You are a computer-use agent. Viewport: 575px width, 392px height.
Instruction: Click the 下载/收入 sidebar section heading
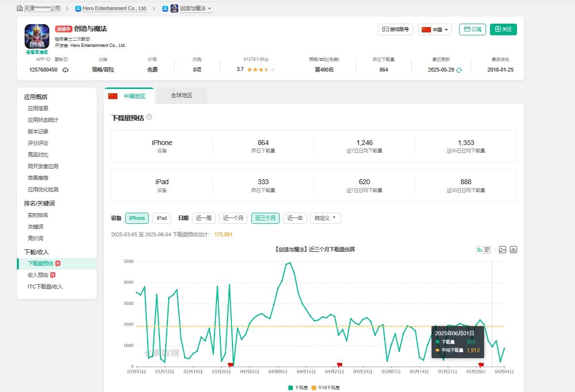(x=36, y=252)
